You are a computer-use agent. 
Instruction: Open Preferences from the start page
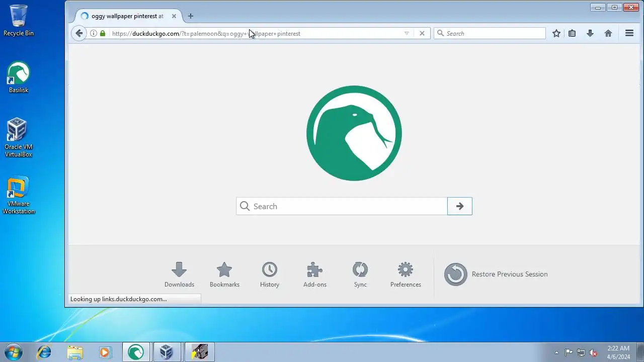tap(406, 275)
